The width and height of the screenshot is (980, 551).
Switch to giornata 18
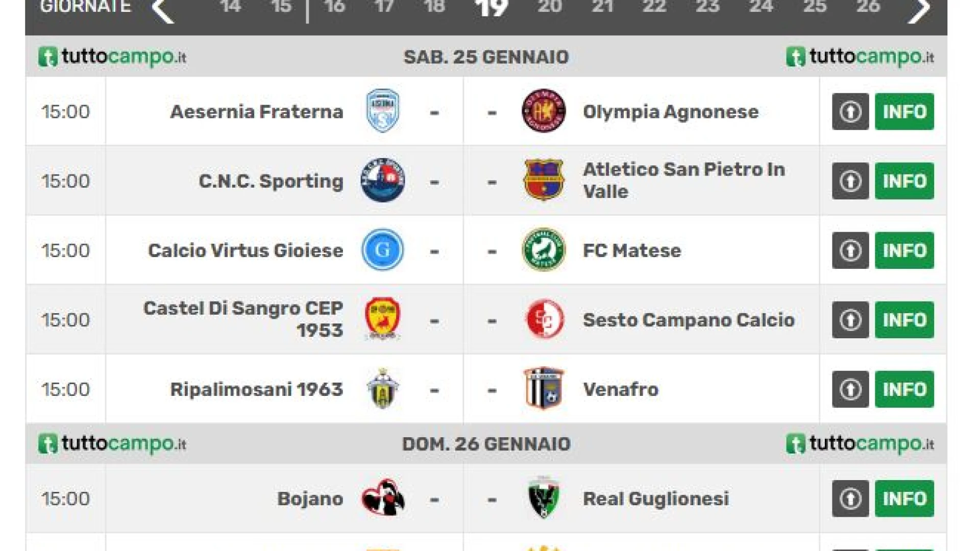[x=434, y=7]
